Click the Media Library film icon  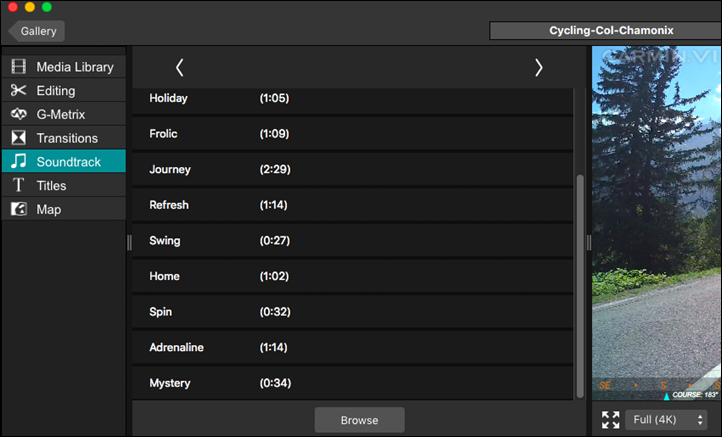[x=18, y=67]
